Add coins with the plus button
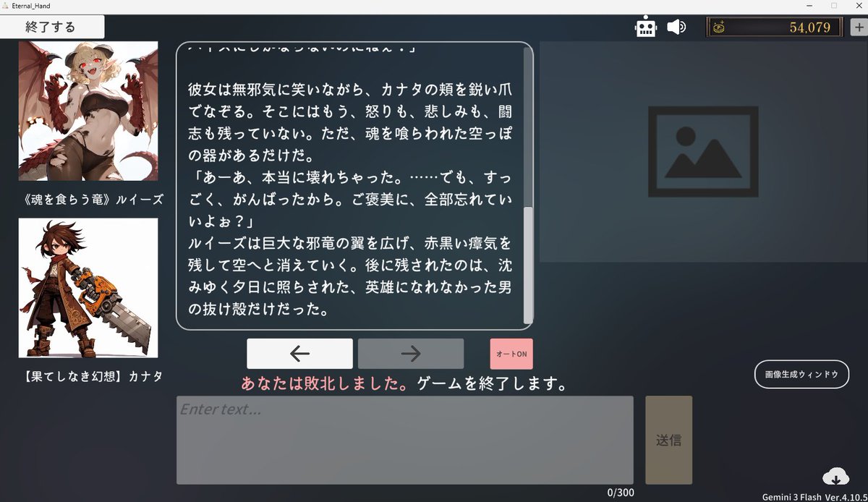Viewport: 868px width, 502px height. pyautogui.click(x=859, y=27)
